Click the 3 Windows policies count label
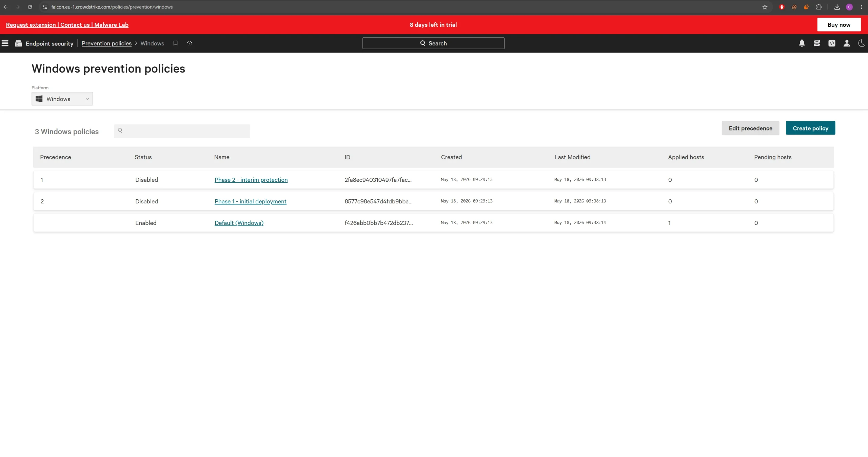 [67, 132]
